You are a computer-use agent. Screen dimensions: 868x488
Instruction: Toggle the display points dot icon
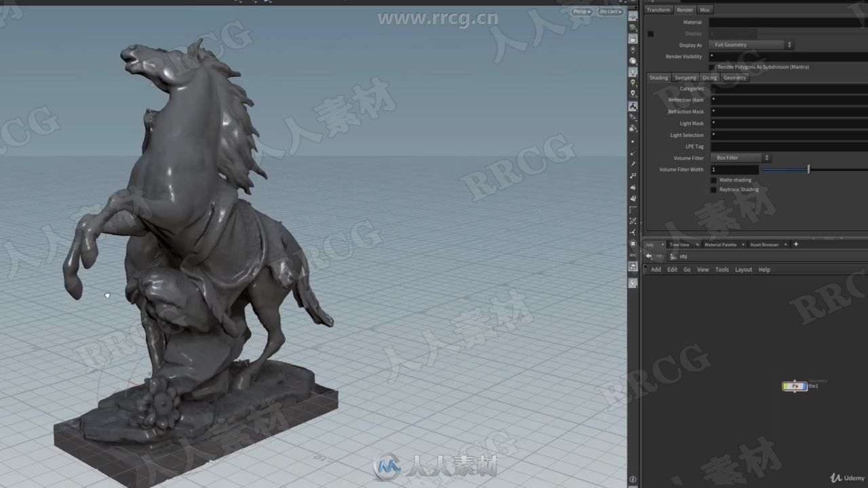click(633, 141)
